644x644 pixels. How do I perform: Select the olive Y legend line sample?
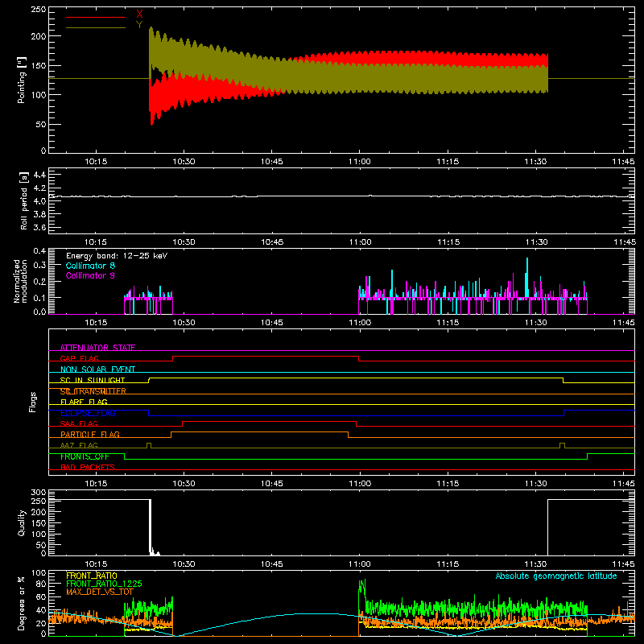(96, 27)
